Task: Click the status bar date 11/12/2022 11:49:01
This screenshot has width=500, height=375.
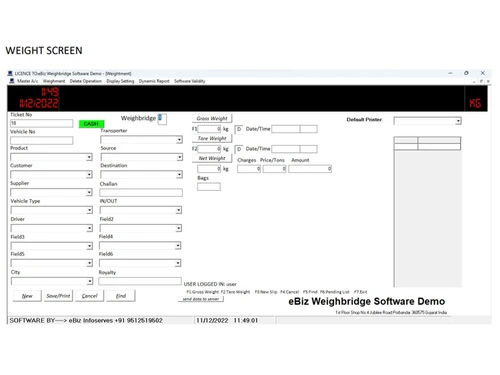Action: coord(227,320)
